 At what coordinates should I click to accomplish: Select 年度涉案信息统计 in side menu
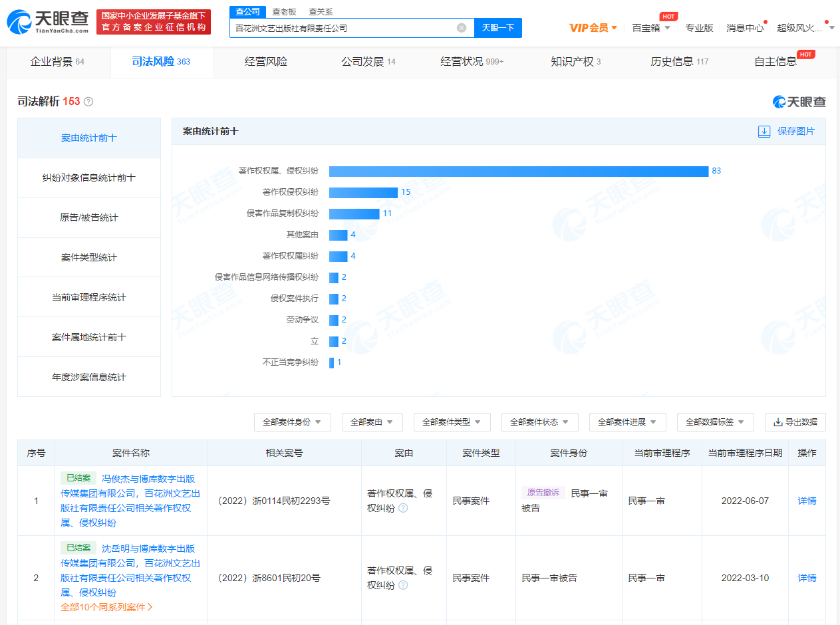tap(89, 377)
